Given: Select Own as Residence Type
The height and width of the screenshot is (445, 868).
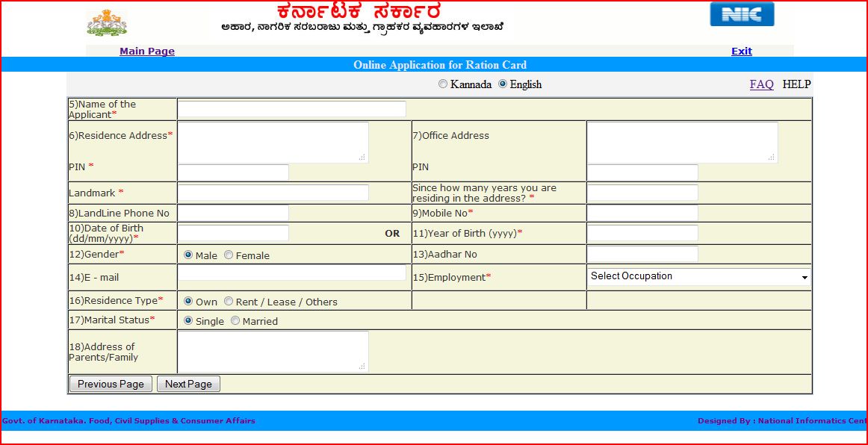Looking at the screenshot, I should (188, 302).
